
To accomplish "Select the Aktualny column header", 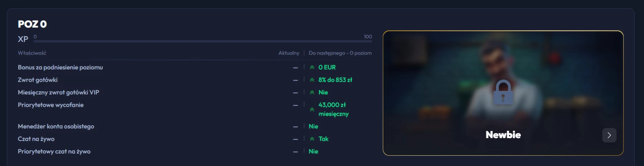I will coord(289,53).
